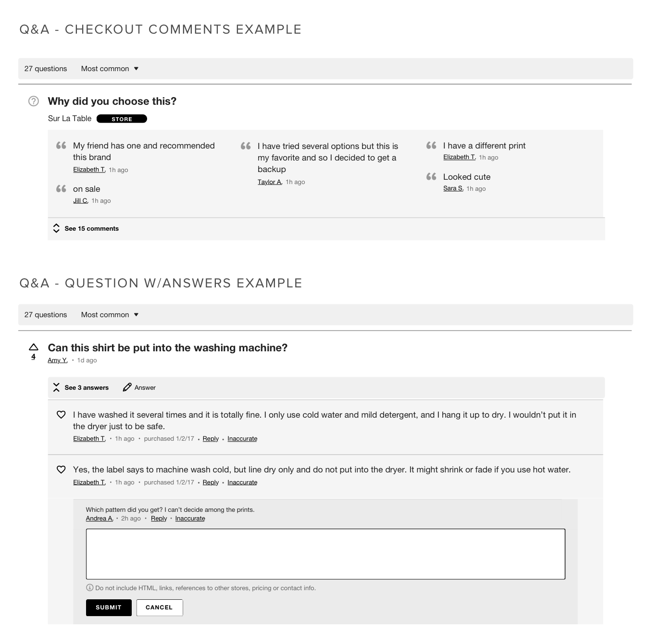Open the lower Most common sort dropdown
This screenshot has width=649, height=644.
click(x=110, y=315)
